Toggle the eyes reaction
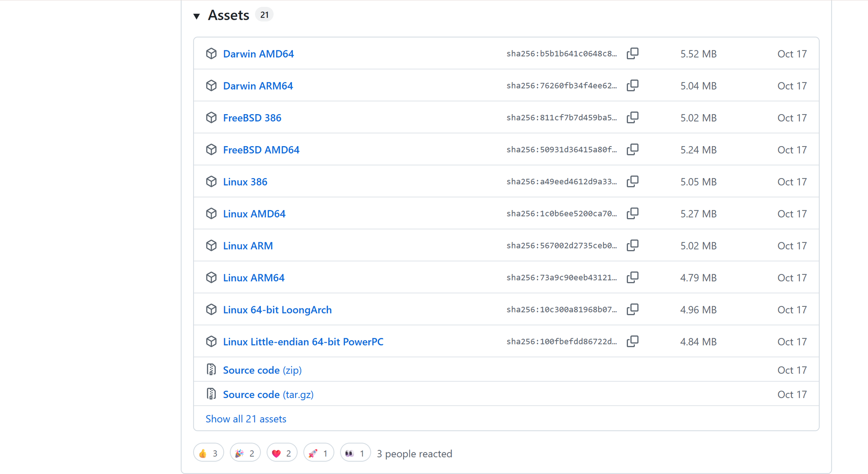 355,453
